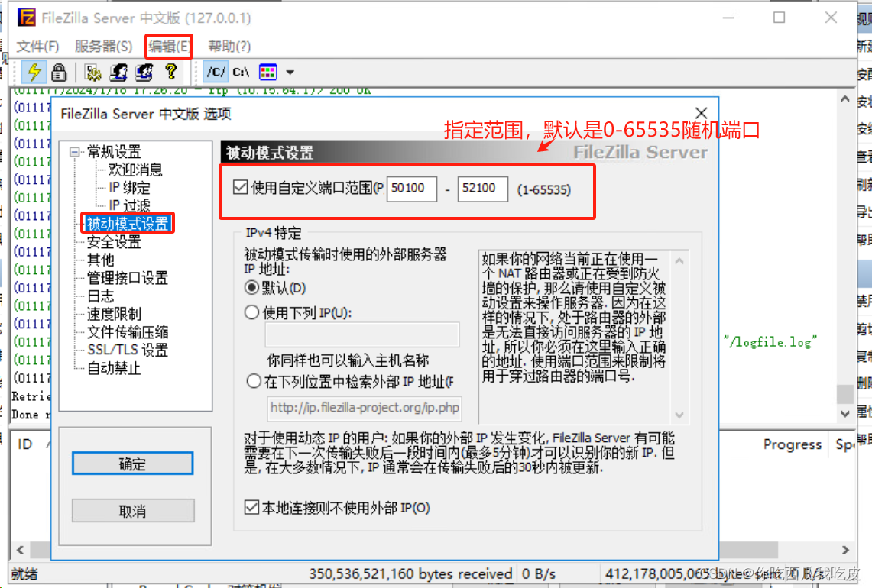The height and width of the screenshot is (588, 872).
Task: Open the 帮助(?) menu
Action: tap(229, 46)
